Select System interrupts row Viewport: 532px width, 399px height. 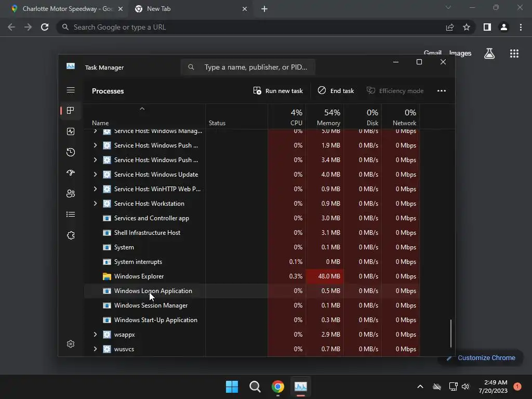coord(252,262)
